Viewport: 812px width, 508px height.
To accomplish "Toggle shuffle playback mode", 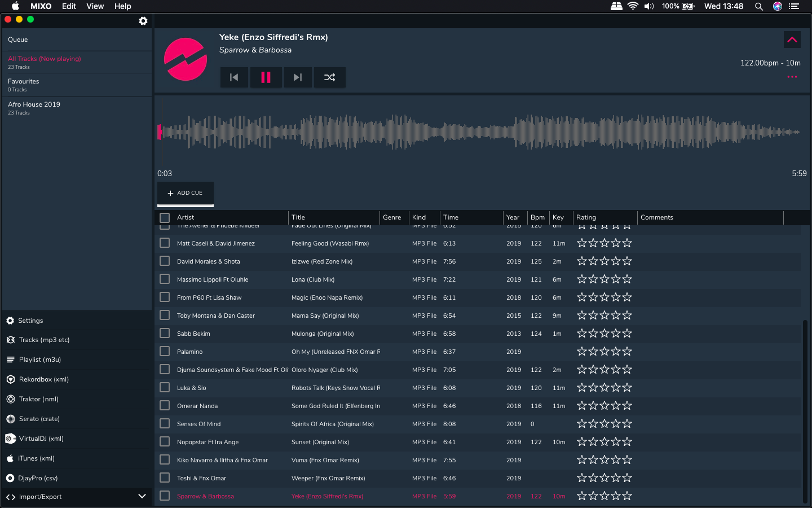I will [330, 77].
